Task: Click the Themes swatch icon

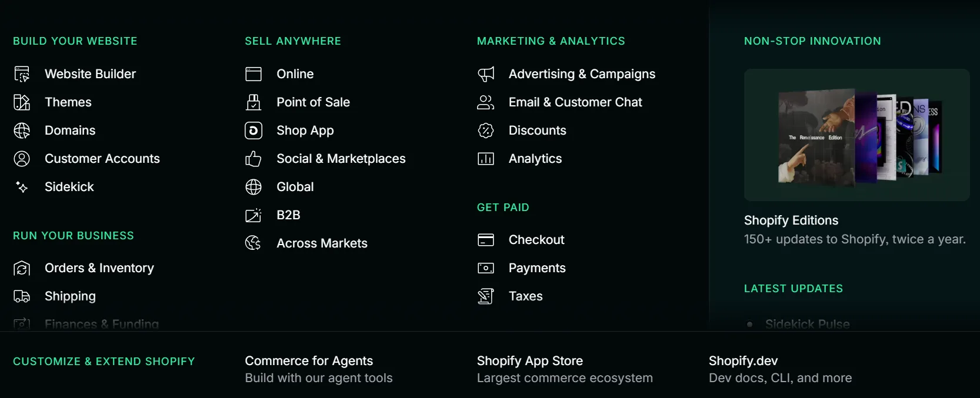Action: (22, 102)
